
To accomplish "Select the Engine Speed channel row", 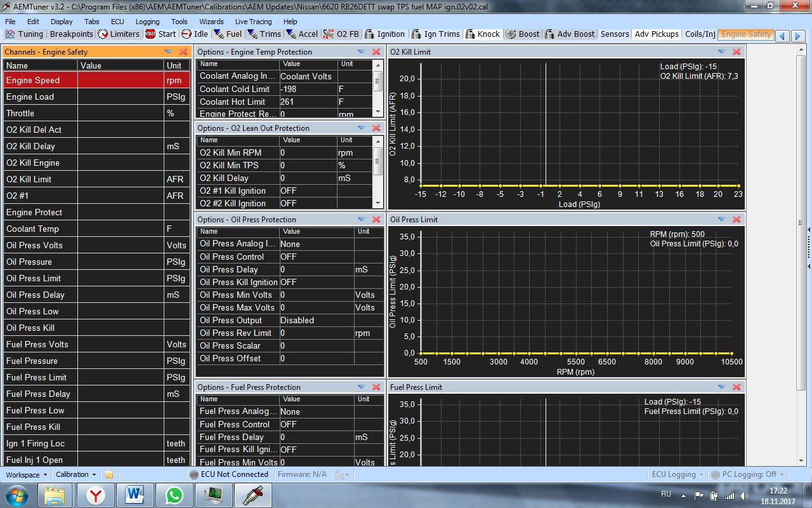I will (x=97, y=80).
